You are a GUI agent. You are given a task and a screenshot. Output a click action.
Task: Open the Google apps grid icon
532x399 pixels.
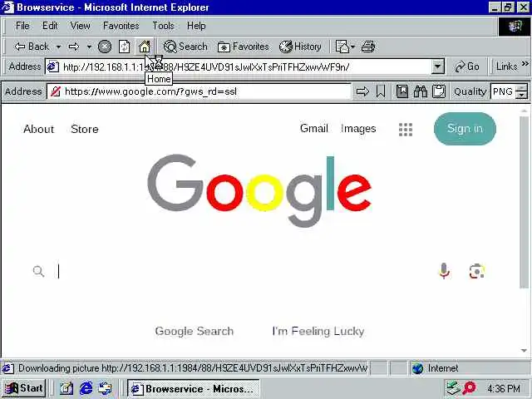(x=406, y=130)
